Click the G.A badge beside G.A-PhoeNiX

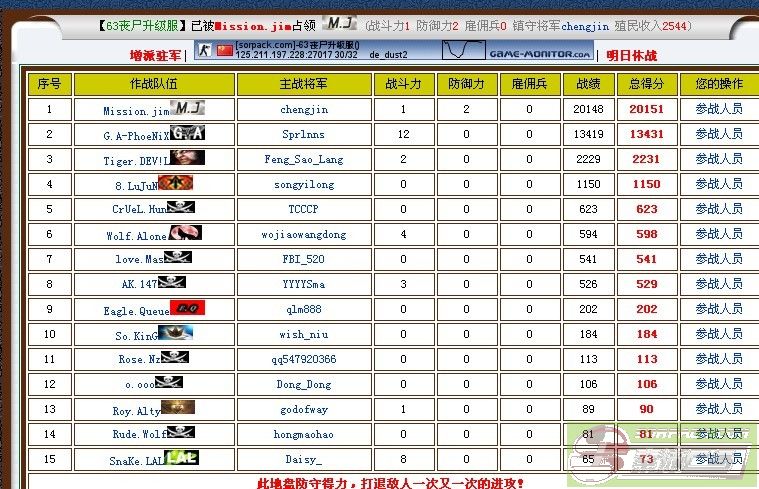tap(188, 133)
